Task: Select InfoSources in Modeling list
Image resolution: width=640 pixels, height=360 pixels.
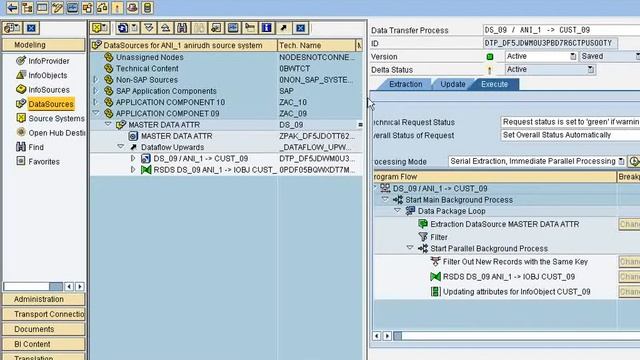Action: (x=49, y=89)
